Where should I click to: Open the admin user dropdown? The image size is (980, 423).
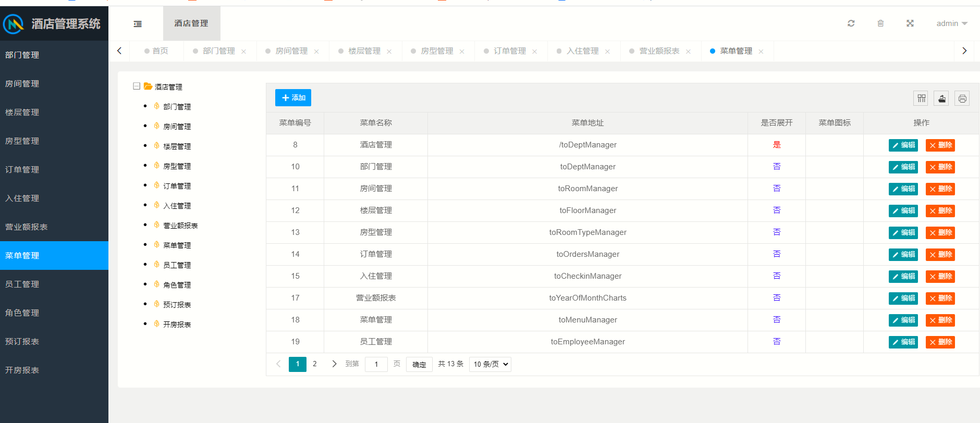pyautogui.click(x=952, y=23)
